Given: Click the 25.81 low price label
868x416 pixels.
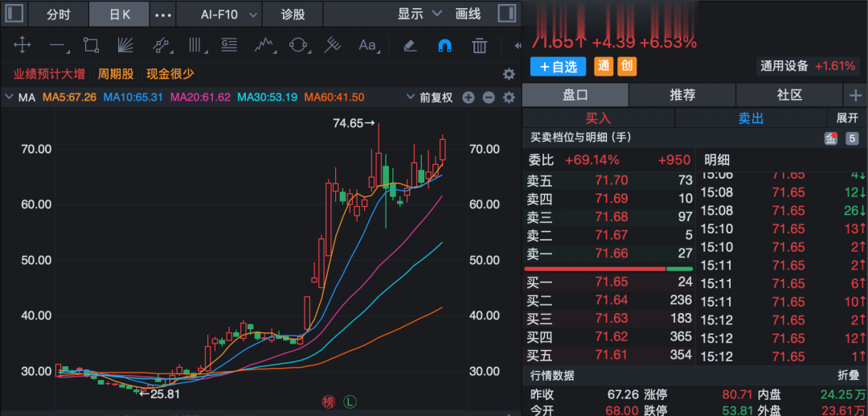Looking at the screenshot, I should (x=159, y=394).
